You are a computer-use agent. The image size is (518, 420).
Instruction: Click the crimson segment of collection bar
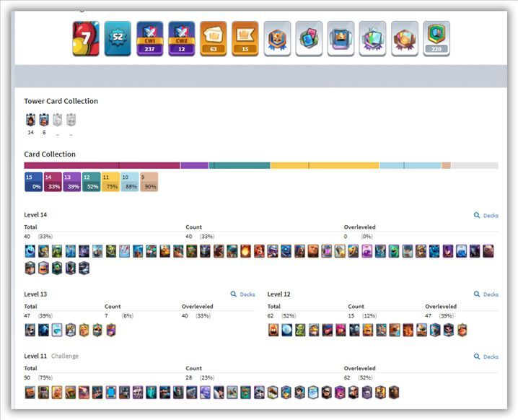102,165
